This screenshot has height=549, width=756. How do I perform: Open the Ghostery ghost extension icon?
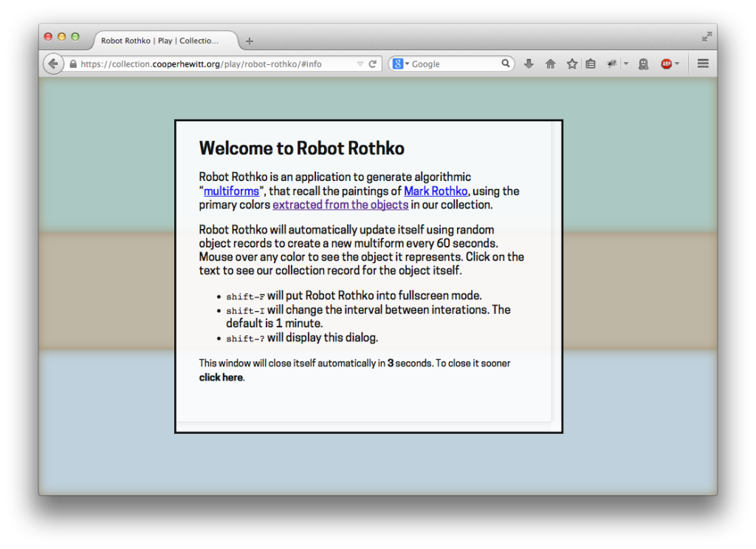[x=643, y=64]
